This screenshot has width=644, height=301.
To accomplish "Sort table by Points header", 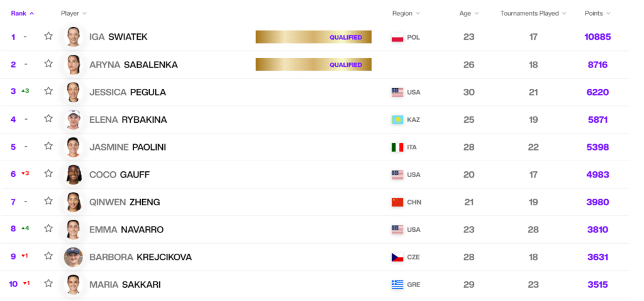I will pos(597,13).
